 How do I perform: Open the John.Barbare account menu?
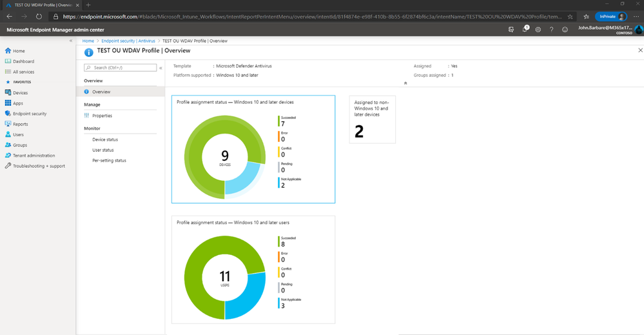tap(609, 30)
